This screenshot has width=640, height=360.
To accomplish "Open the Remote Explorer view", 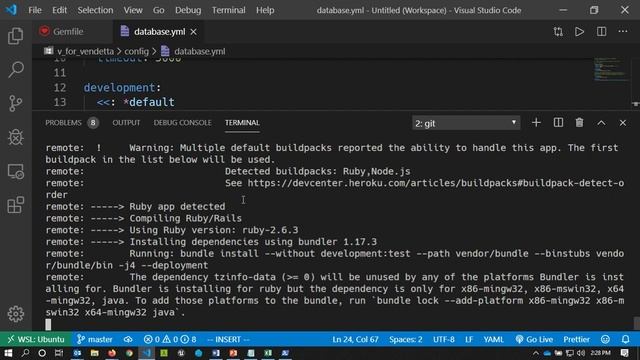I will coord(16,171).
